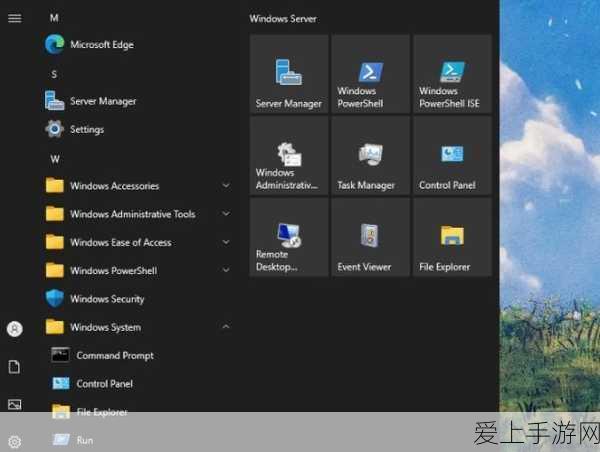Expand Windows Administrative Tools chevron
The width and height of the screenshot is (600, 452).
click(226, 214)
